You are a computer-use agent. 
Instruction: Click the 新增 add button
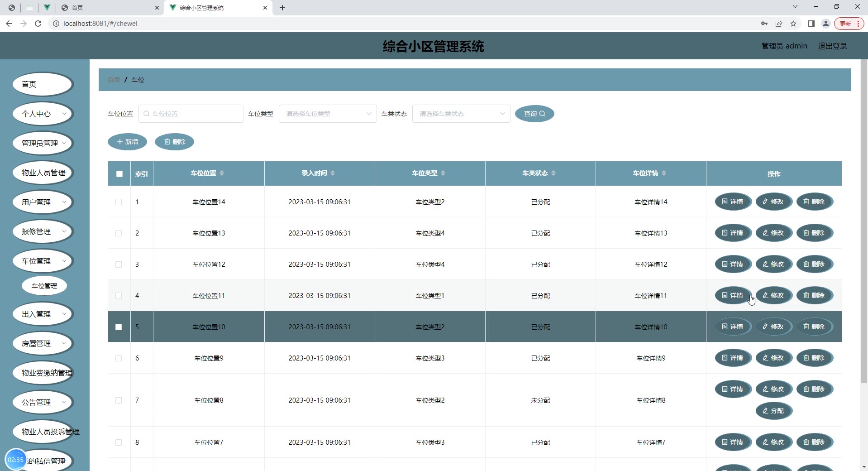(127, 142)
